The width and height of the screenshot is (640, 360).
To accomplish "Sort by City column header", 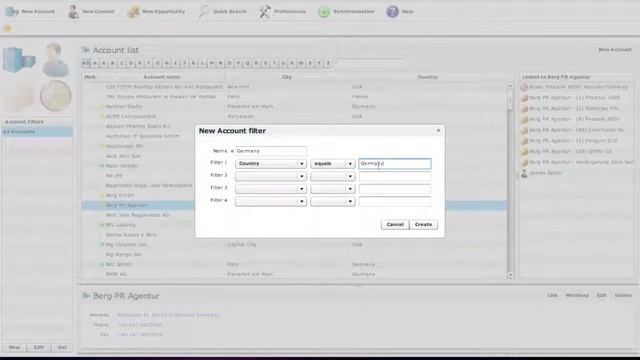I will pos(287,77).
